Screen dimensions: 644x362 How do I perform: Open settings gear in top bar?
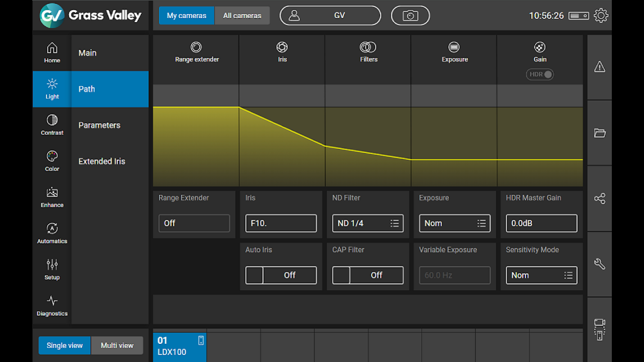601,16
